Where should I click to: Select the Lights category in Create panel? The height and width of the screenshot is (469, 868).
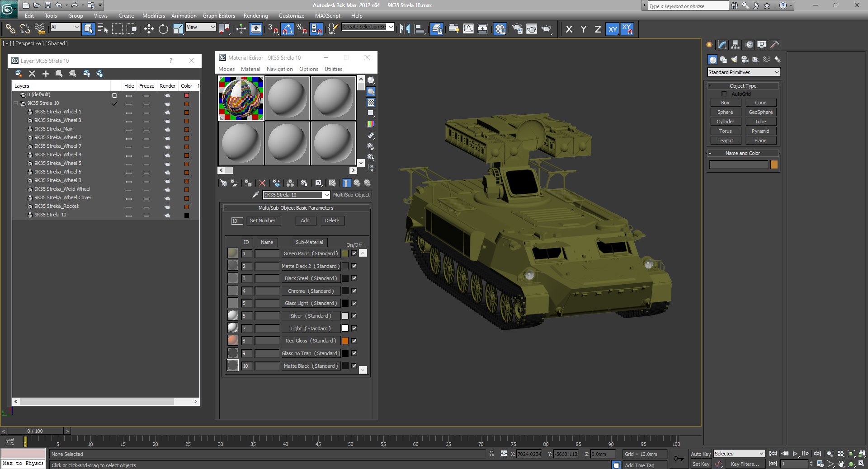pos(734,60)
